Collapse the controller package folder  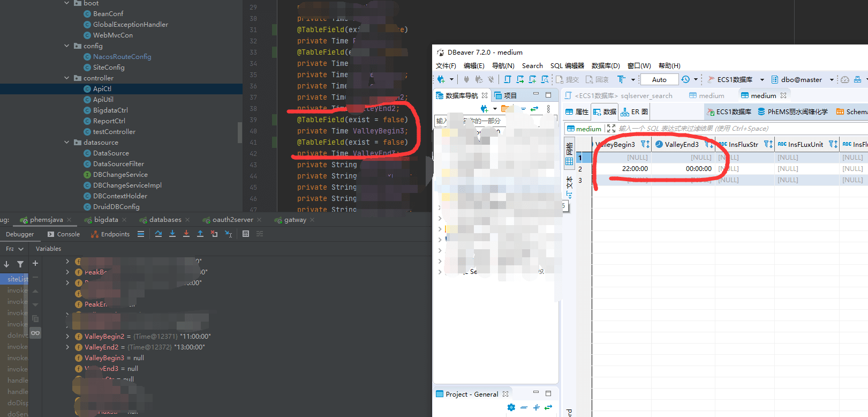pos(67,78)
